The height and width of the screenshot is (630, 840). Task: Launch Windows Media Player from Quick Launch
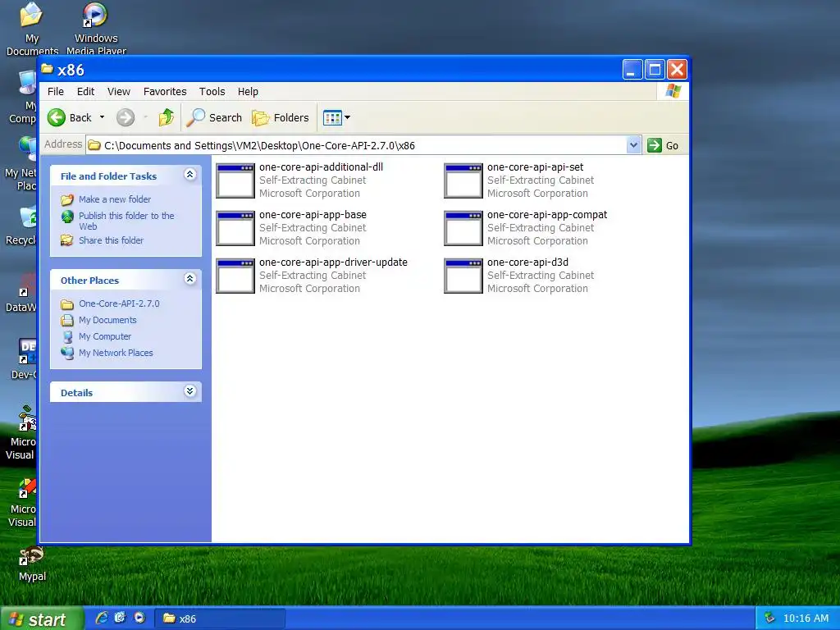pos(139,619)
